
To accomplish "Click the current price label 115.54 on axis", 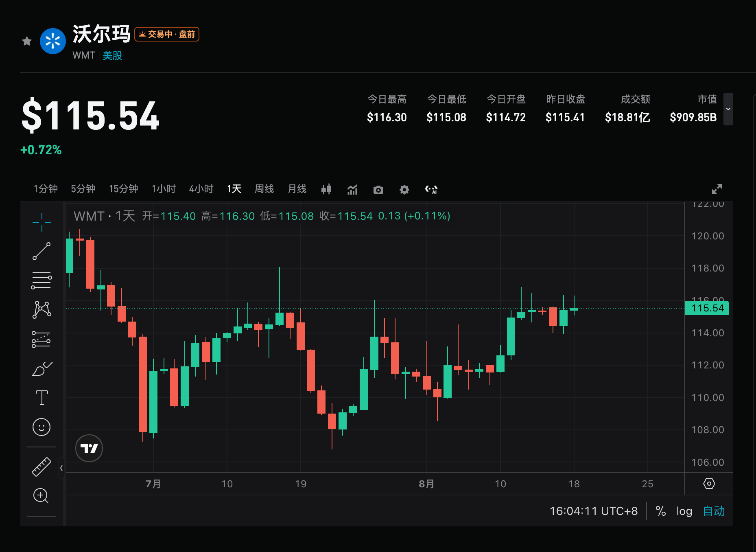I will (707, 308).
